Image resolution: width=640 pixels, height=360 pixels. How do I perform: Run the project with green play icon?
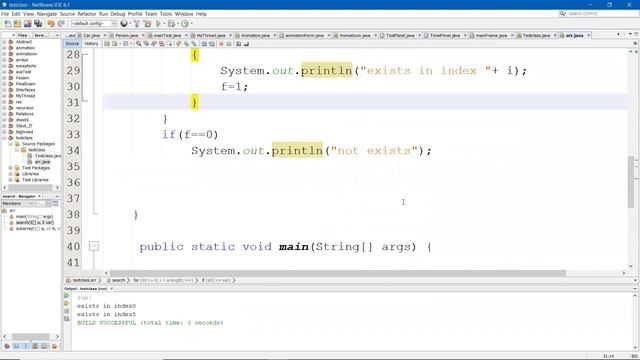(x=158, y=24)
